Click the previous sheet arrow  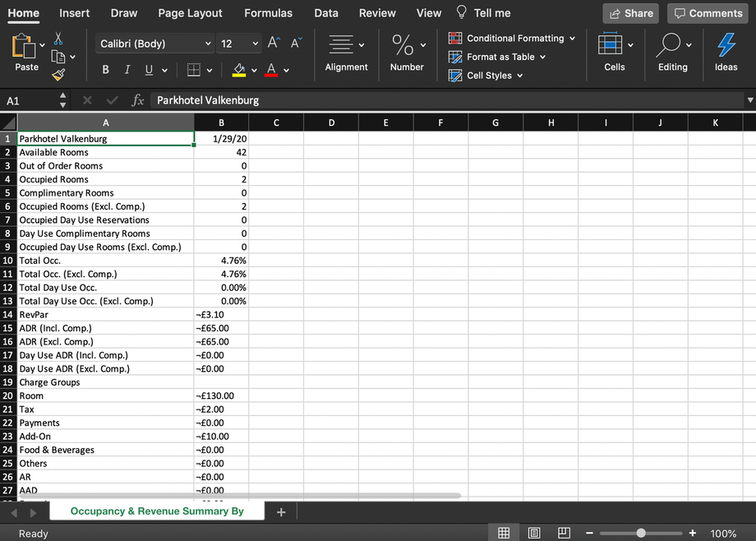tap(13, 512)
